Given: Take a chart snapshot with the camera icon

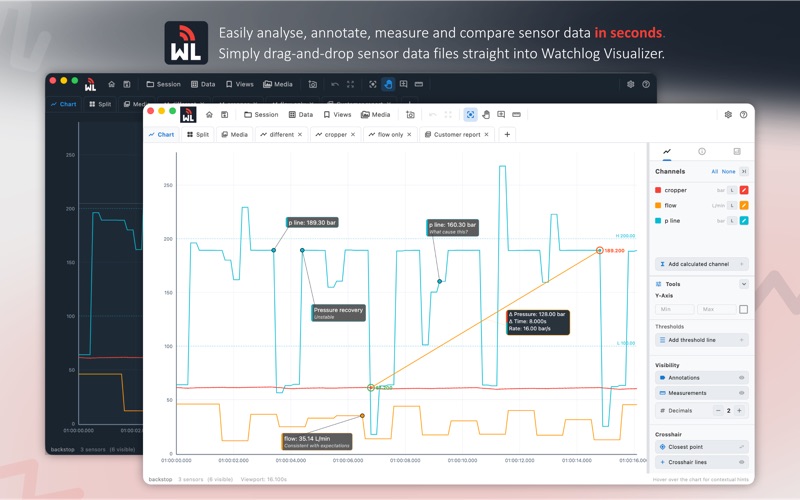Looking at the screenshot, I should click(410, 115).
